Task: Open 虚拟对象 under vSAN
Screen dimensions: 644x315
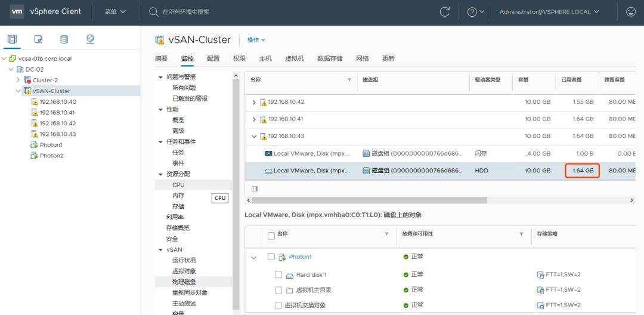Action: tap(184, 271)
